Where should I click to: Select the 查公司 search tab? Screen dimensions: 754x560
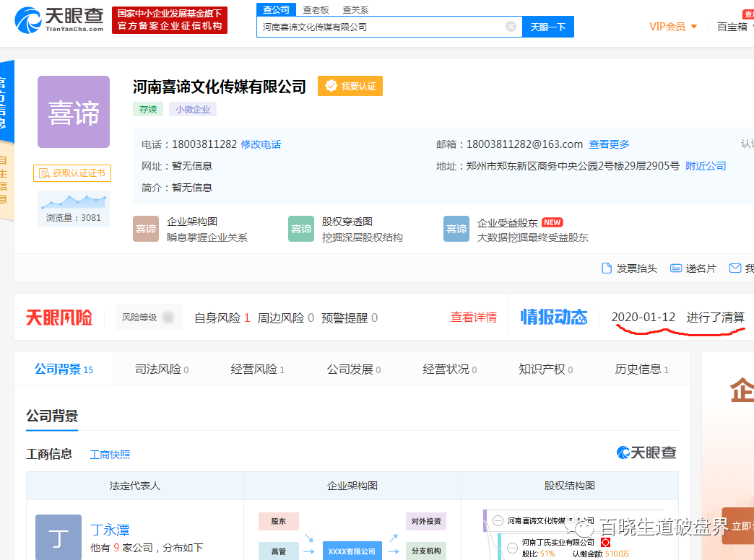[x=276, y=9]
